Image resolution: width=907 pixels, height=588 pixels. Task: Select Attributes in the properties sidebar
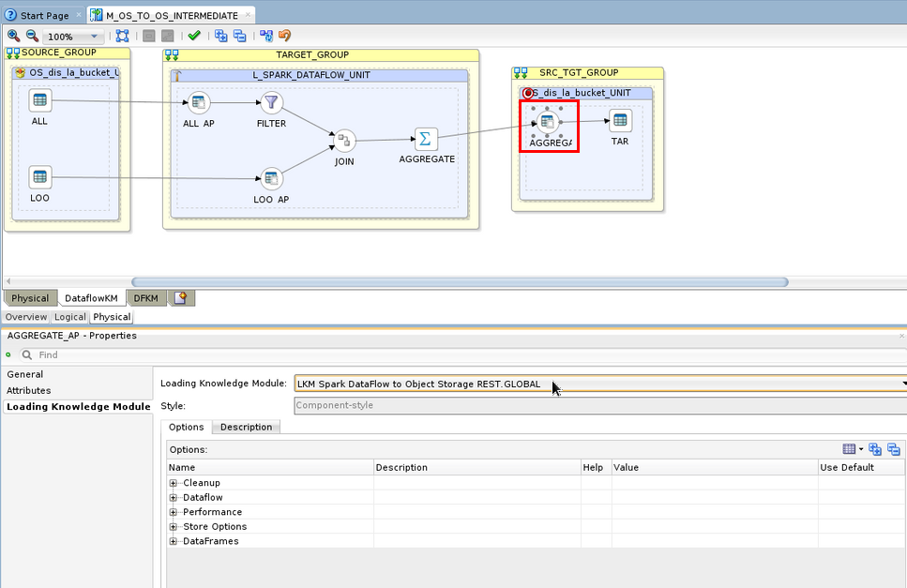[x=29, y=390]
